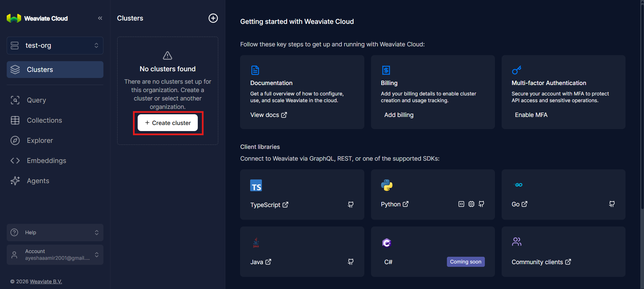
Task: Expand the Help menu
Action: point(55,233)
